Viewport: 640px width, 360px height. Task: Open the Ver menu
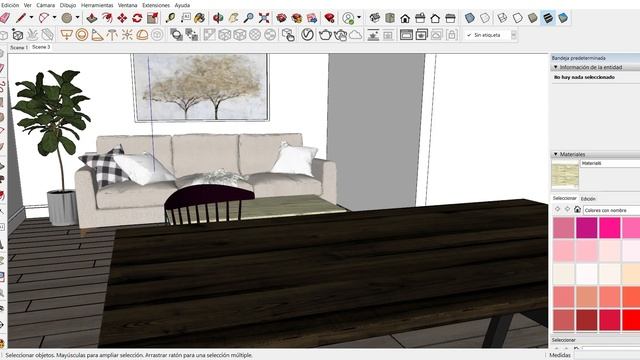coord(28,5)
